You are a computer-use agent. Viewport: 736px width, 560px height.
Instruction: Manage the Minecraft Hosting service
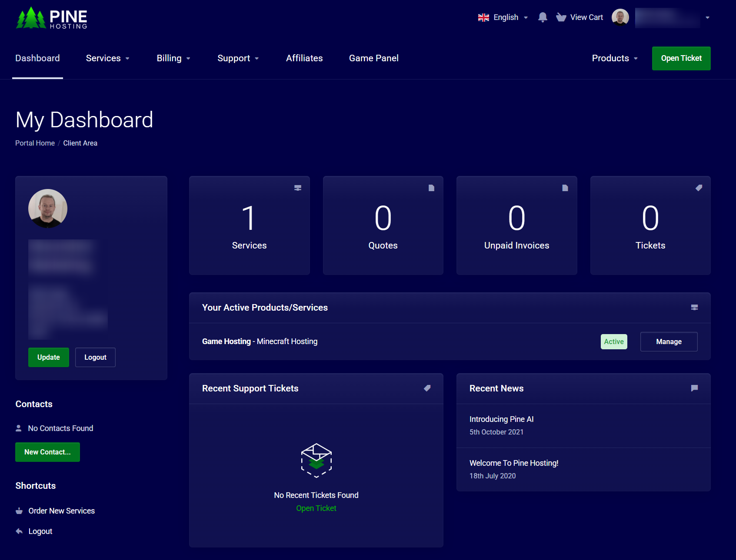click(x=669, y=341)
